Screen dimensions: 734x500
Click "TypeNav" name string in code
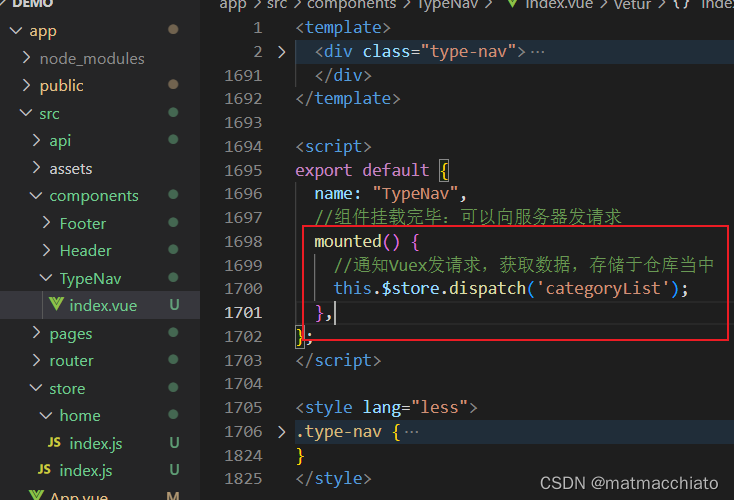coord(415,194)
